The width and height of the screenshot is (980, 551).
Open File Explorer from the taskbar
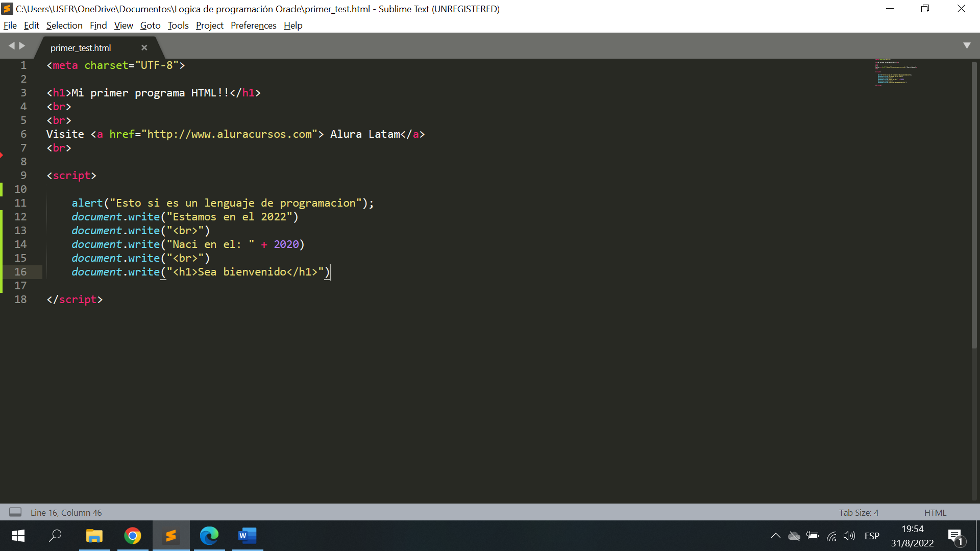click(94, 536)
